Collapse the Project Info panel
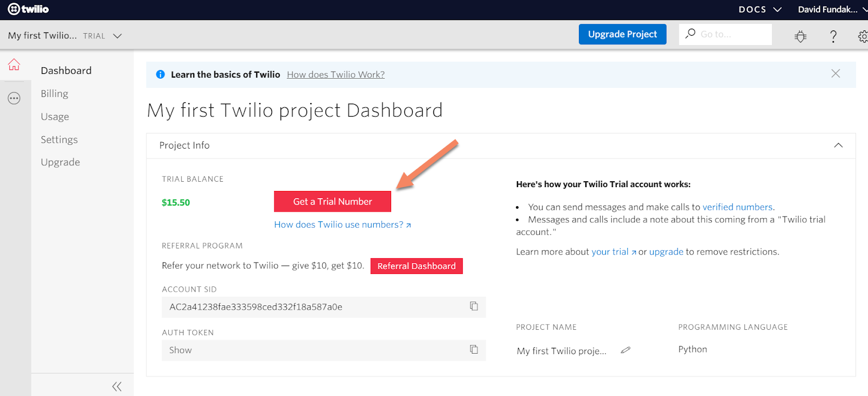 tap(838, 145)
